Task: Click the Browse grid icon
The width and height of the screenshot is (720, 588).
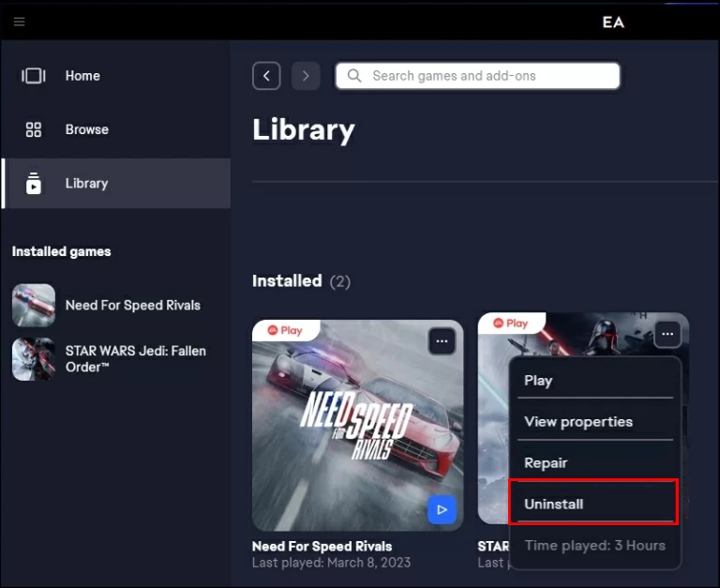Action: click(x=34, y=129)
